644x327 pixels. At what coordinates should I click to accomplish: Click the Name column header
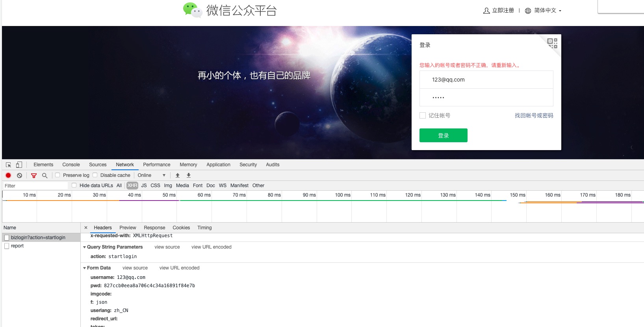41,228
